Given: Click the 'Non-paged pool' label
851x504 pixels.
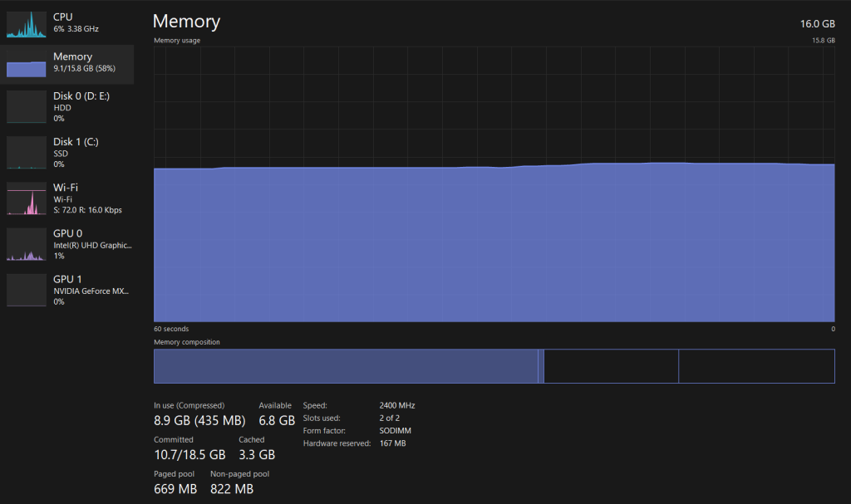Looking at the screenshot, I should click(x=240, y=473).
